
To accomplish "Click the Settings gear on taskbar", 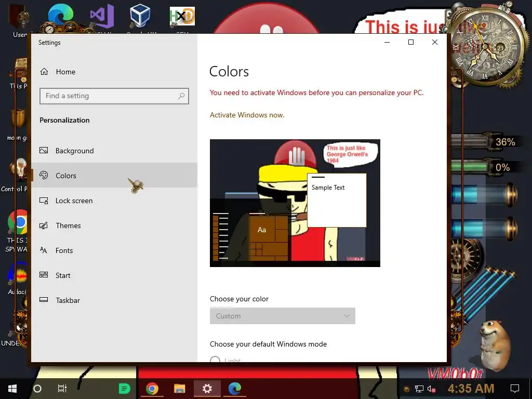I will click(207, 389).
